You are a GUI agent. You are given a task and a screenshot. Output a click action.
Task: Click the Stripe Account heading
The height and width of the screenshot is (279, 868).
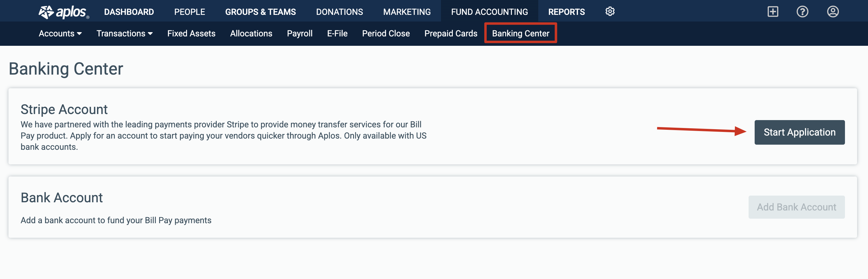64,110
